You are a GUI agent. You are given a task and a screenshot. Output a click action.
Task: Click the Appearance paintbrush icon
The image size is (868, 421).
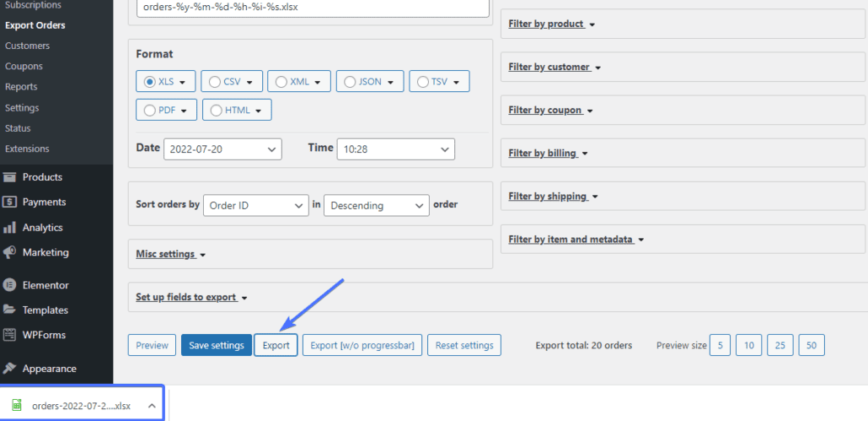point(9,369)
